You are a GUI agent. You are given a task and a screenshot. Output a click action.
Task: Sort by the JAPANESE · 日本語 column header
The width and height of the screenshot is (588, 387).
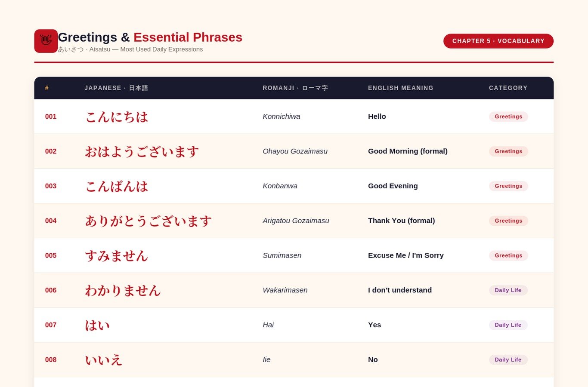click(x=116, y=88)
